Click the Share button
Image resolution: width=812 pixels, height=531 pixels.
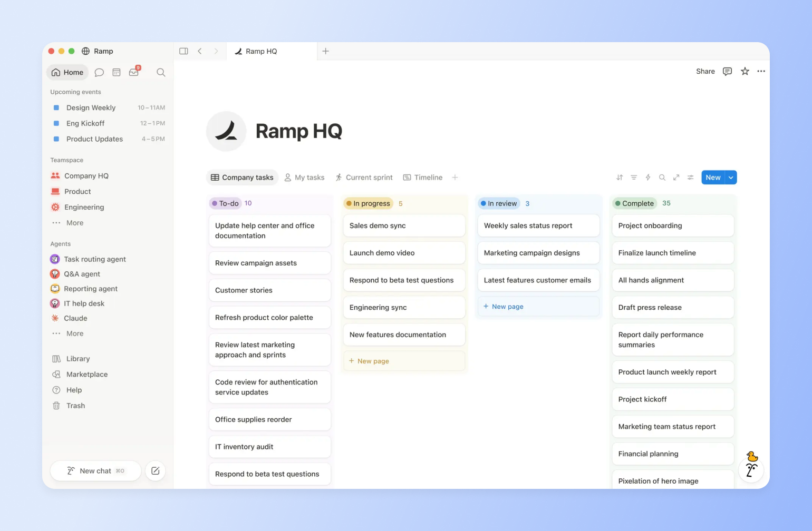(x=705, y=71)
